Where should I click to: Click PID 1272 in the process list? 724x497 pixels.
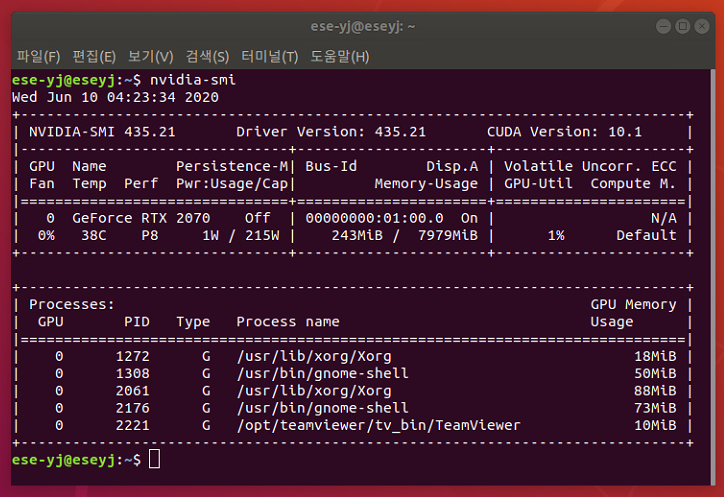[x=133, y=357]
